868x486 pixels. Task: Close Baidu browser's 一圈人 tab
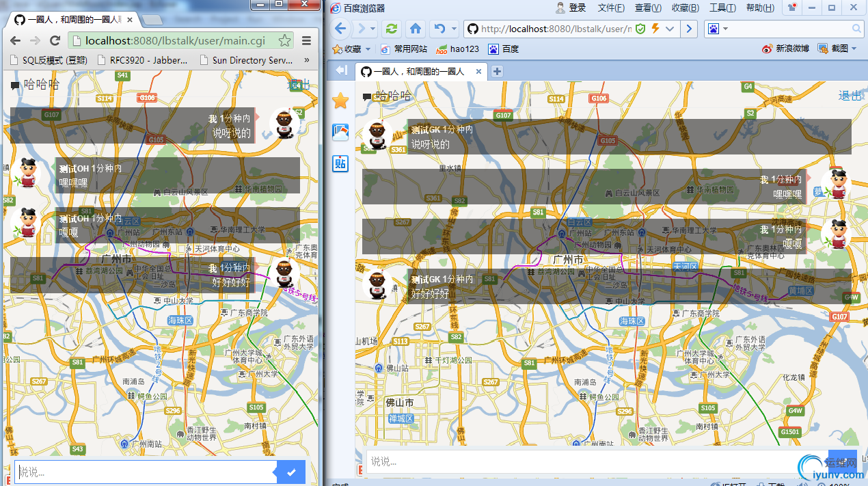click(479, 71)
